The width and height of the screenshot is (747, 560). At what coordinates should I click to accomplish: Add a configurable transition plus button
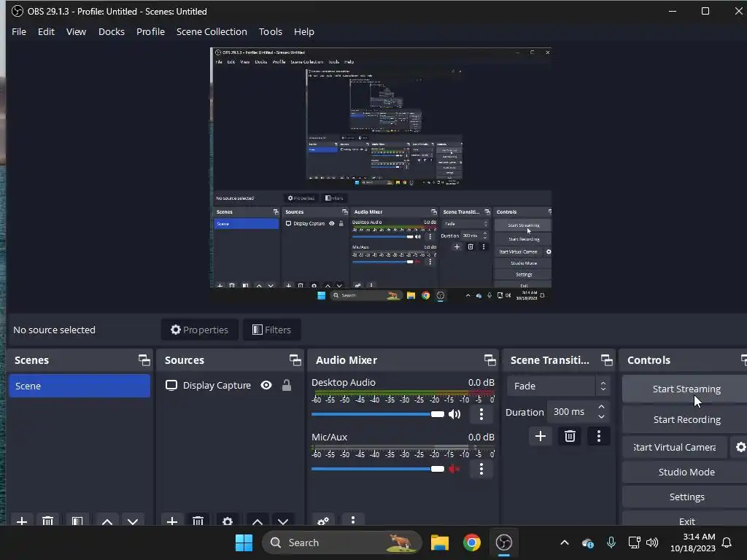click(541, 436)
